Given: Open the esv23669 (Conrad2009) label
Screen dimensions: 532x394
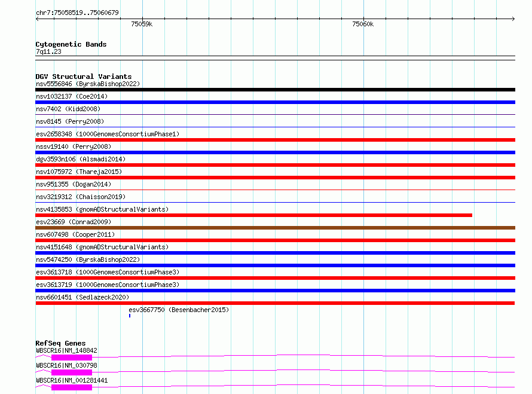Looking at the screenshot, I should (x=74, y=222).
